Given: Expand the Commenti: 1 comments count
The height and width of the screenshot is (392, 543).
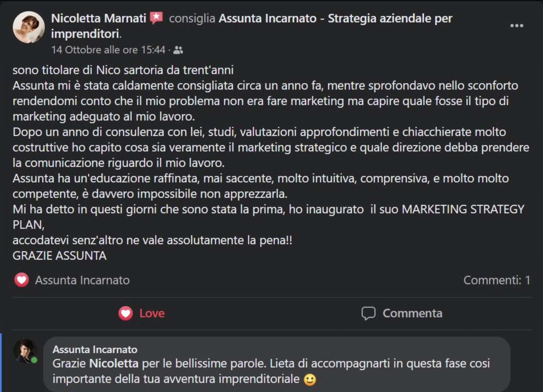Looking at the screenshot, I should point(497,280).
